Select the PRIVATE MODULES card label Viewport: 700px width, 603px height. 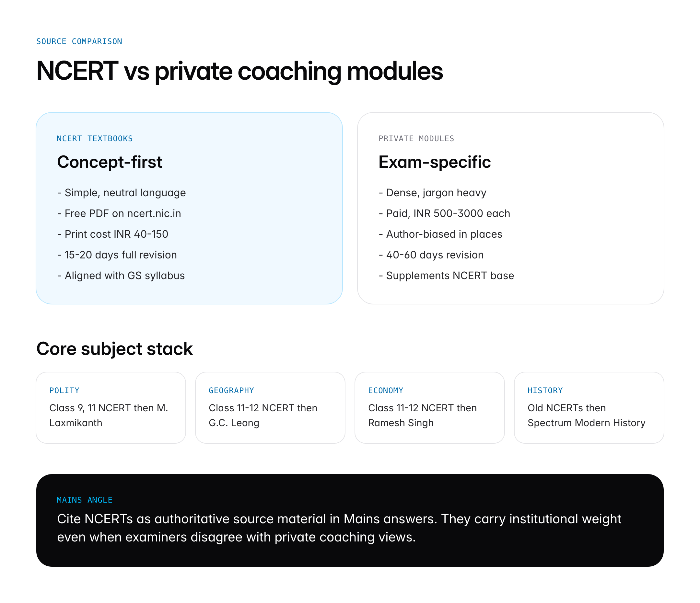[416, 138]
